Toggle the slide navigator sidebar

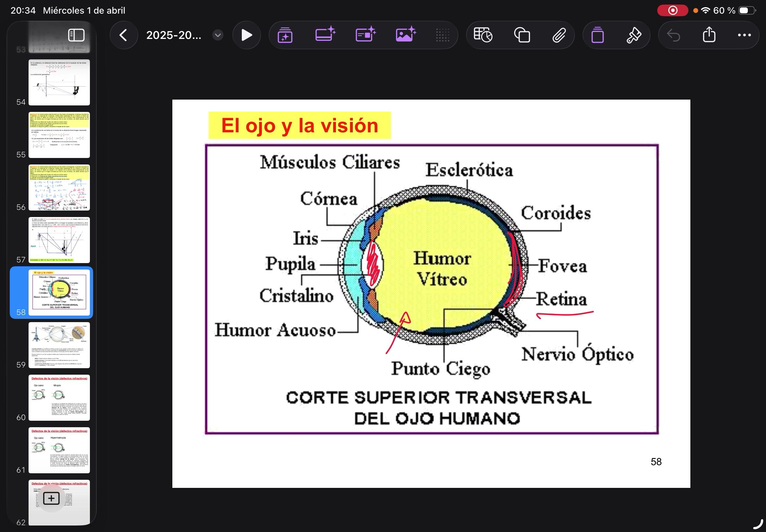click(x=76, y=35)
